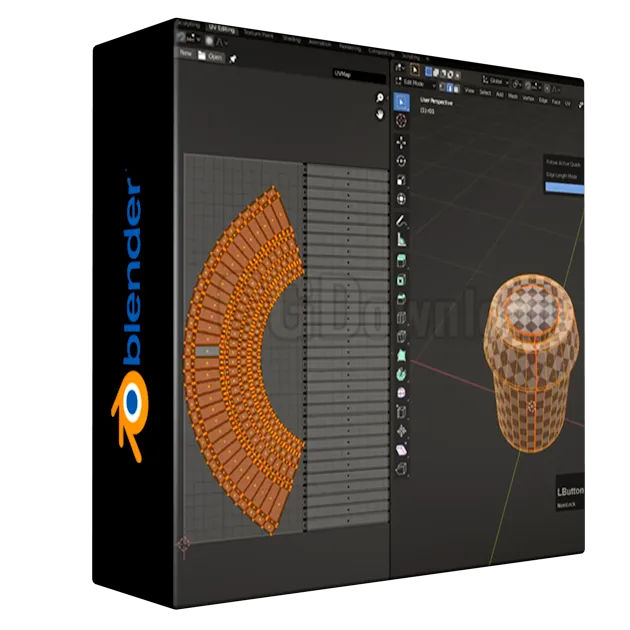Select the Spin tool
Screen dimensions: 630x630
tap(401, 374)
